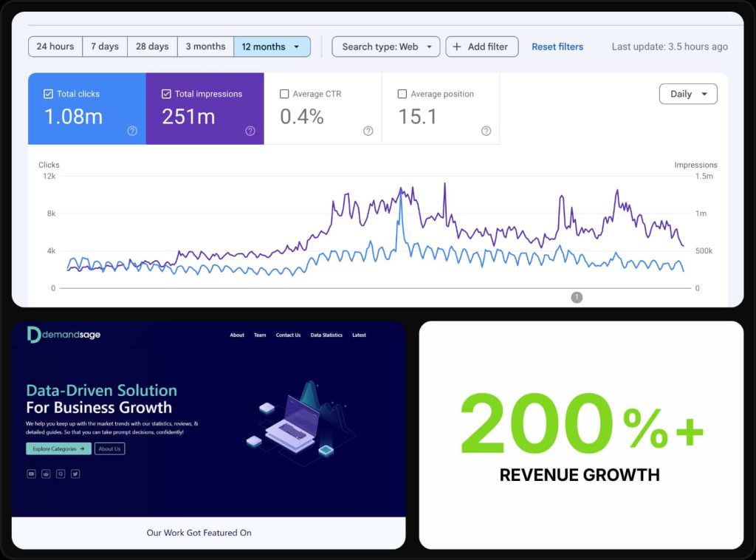Image resolution: width=756 pixels, height=560 pixels.
Task: Open the Search type: Web dropdown
Action: 385,47
